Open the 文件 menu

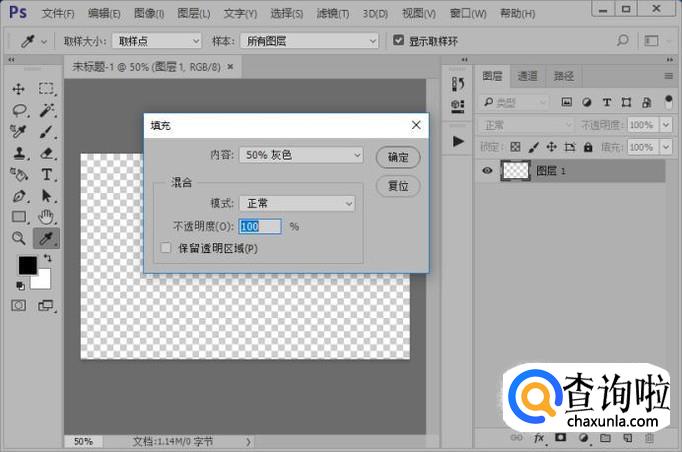[58, 13]
